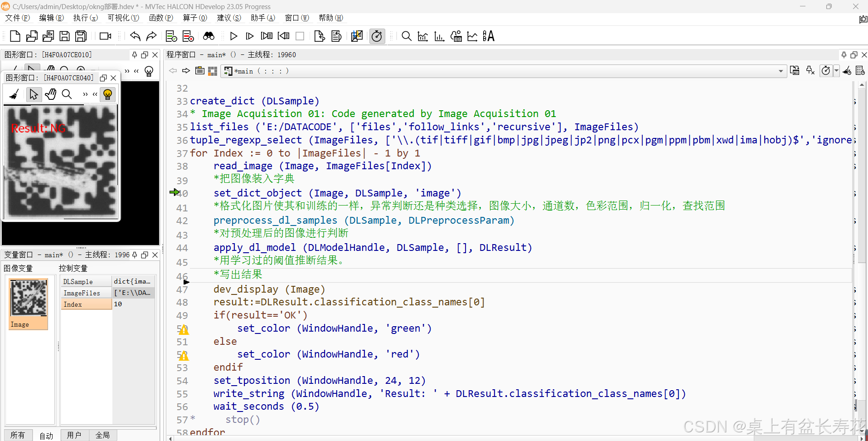Click the Save all double-floppy icon
Screen dimensions: 868x441
(81, 36)
